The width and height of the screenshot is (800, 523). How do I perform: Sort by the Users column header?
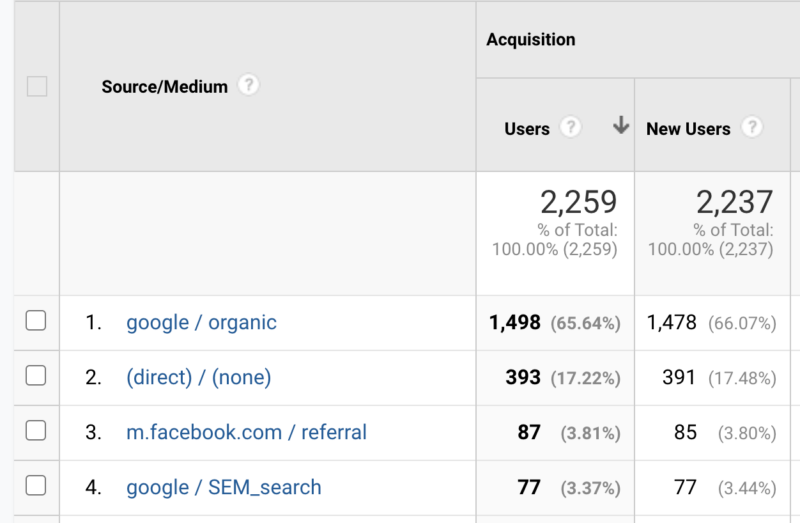tap(527, 129)
